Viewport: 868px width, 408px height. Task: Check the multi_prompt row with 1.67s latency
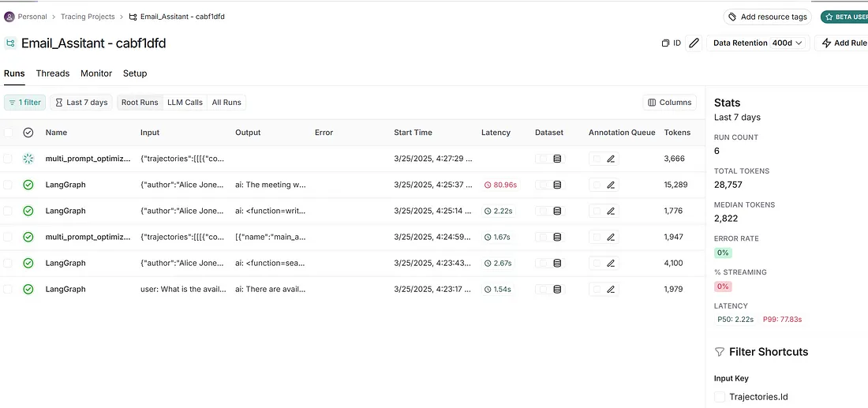[x=8, y=237]
